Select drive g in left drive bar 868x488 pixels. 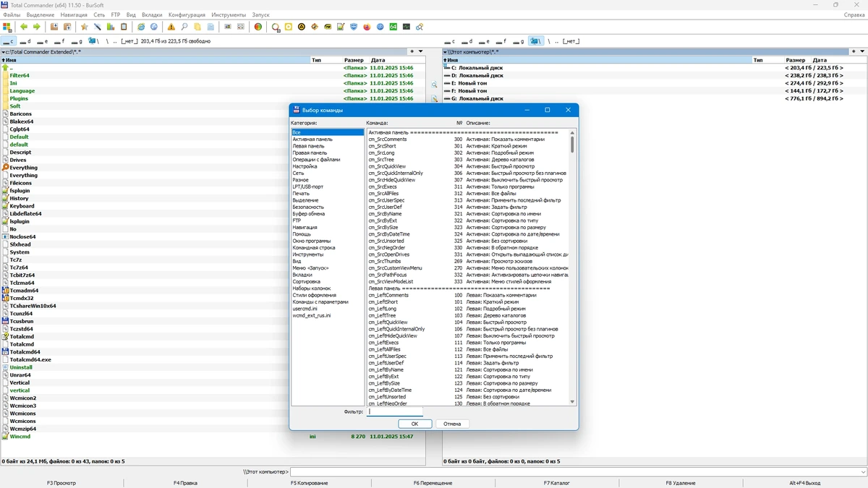click(77, 41)
